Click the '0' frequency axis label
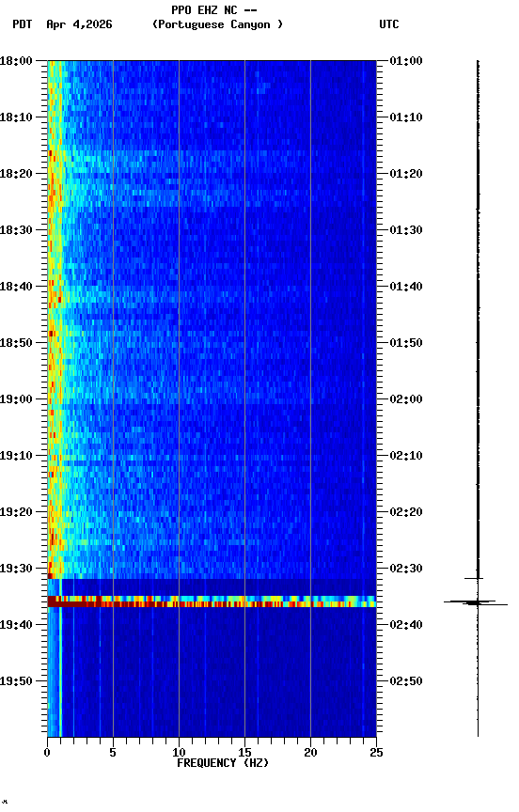This screenshot has height=812, width=519. [47, 753]
